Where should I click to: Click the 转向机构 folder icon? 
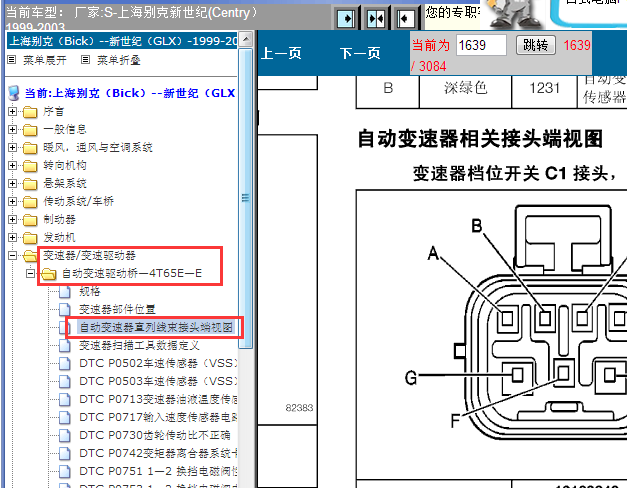pyautogui.click(x=30, y=166)
